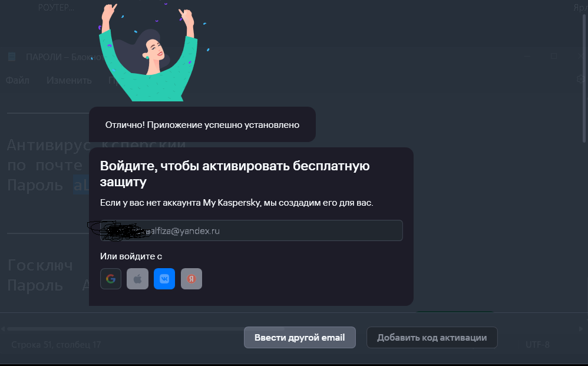Maximize the Notepad window

click(553, 56)
